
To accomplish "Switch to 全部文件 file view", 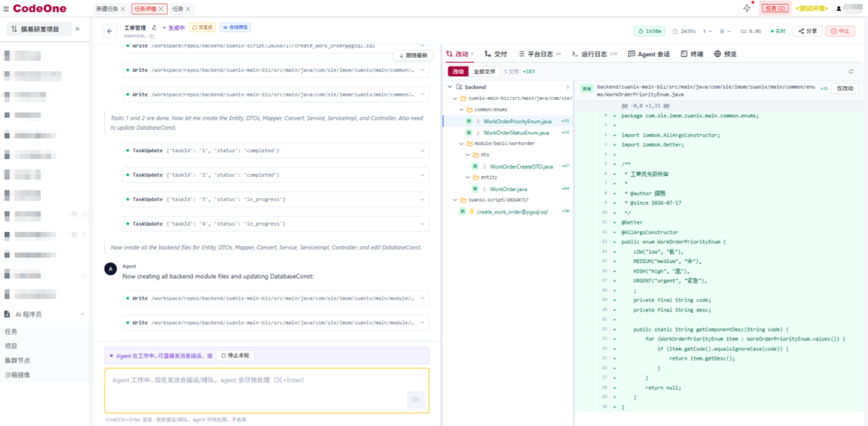I will coord(485,71).
